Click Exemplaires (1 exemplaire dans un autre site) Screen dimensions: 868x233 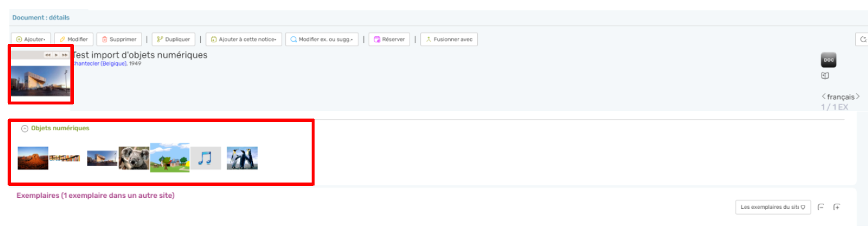click(x=96, y=195)
